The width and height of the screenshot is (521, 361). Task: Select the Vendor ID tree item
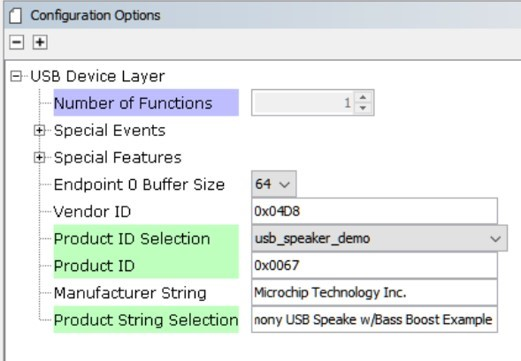[x=92, y=211]
